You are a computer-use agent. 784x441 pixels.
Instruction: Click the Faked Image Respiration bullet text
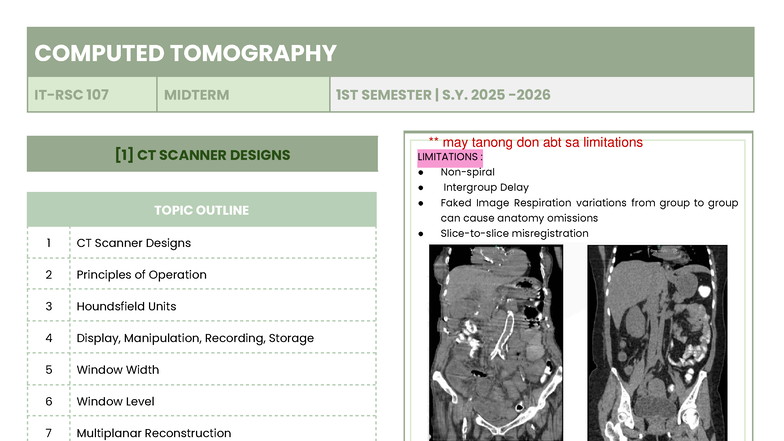tap(589, 210)
